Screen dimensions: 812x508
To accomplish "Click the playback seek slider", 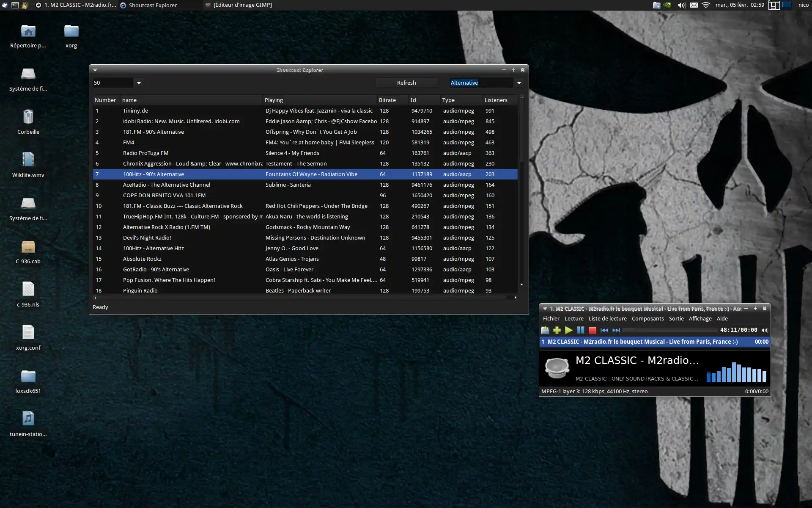I will click(669, 330).
